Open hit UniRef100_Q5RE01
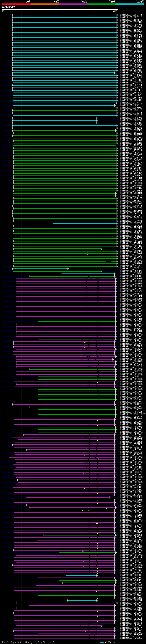 (x=131, y=399)
